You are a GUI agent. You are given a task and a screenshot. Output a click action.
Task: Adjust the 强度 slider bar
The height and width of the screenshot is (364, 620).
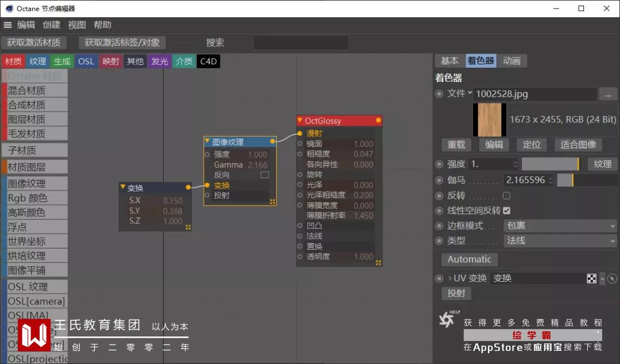click(x=551, y=164)
